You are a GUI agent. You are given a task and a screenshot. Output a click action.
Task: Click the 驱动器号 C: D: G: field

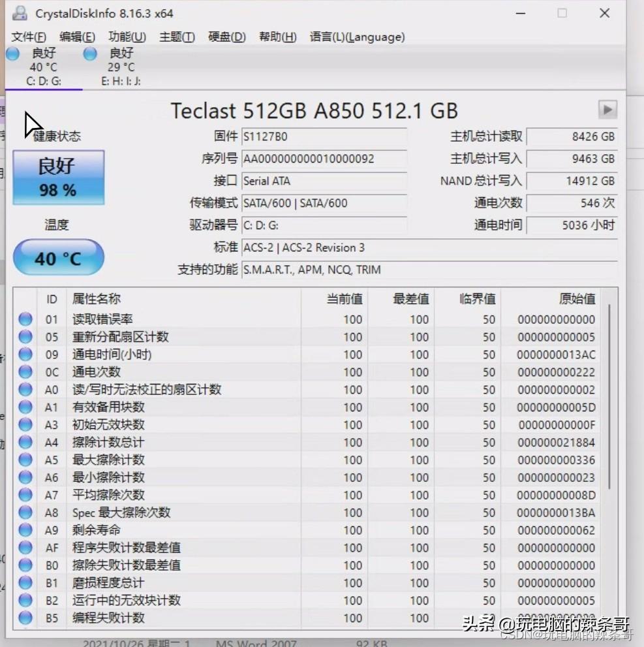point(324,225)
